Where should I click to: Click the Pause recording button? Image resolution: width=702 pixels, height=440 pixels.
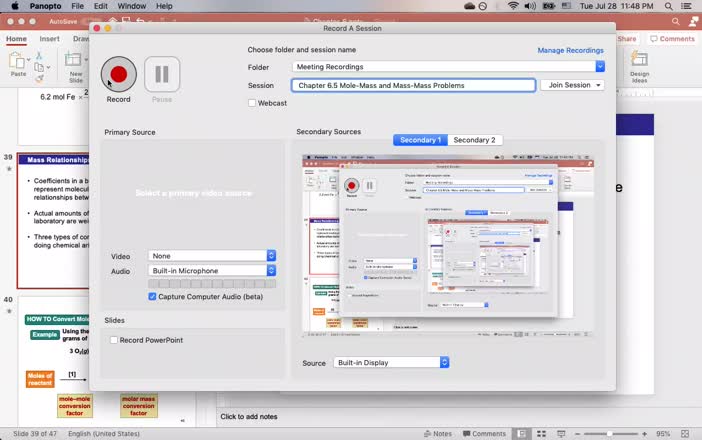coord(162,74)
